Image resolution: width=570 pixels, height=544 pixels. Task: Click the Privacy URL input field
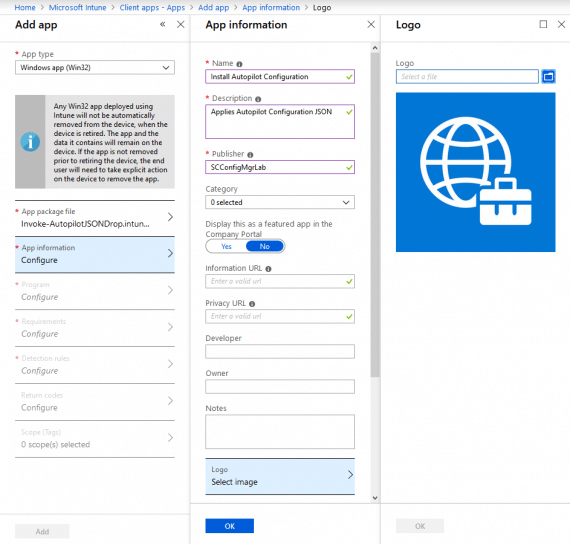[280, 316]
